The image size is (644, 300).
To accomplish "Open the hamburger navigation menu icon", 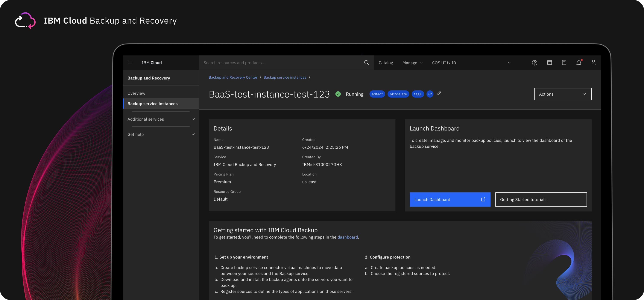I will (x=130, y=63).
